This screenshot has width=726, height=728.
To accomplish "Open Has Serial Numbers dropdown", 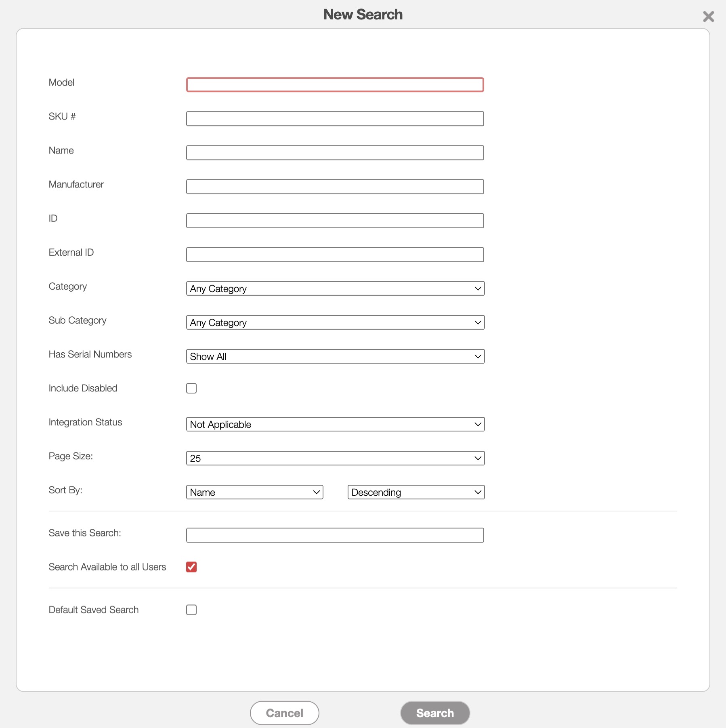I will click(x=335, y=356).
